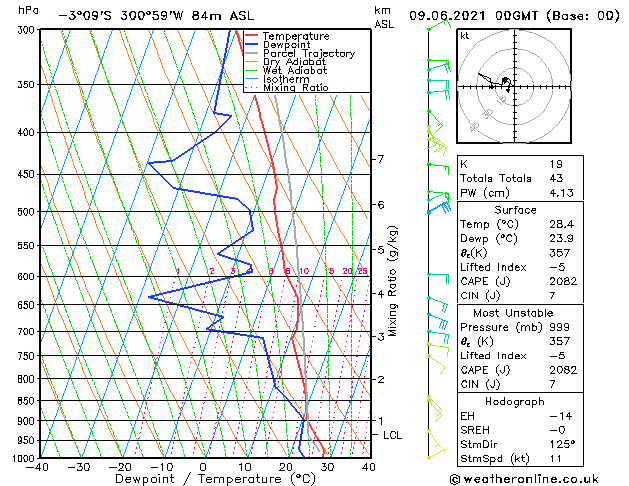
Task: Click the blue Dewpoint legend line sample
Action: point(251,44)
